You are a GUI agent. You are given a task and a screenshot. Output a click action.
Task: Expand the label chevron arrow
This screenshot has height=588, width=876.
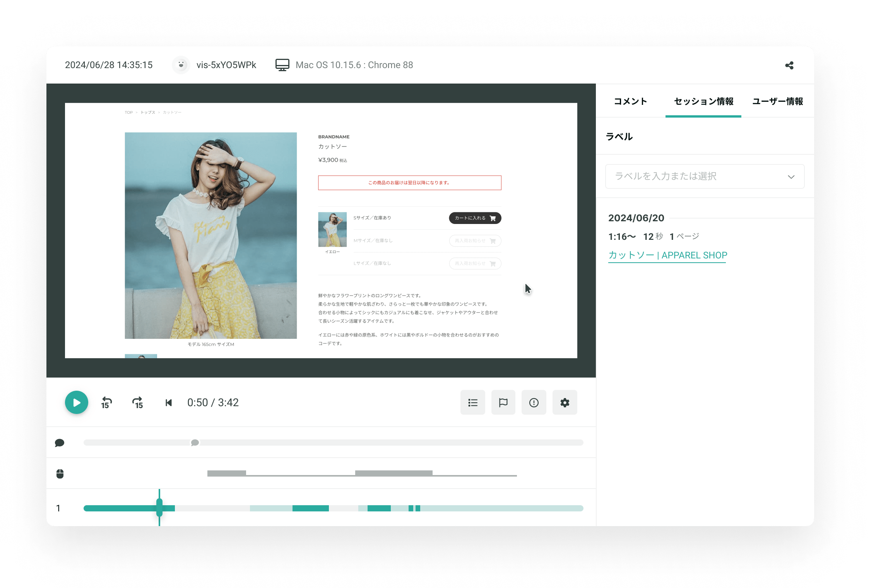pos(791,177)
